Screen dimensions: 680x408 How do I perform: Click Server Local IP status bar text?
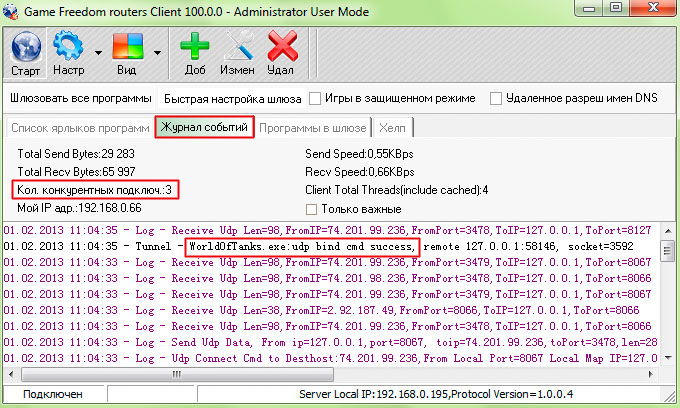point(436,394)
